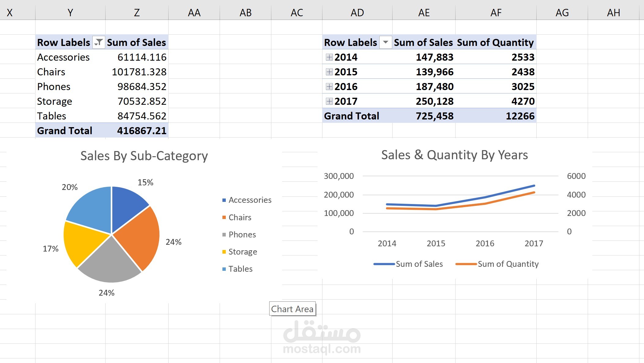Screen dimensions: 644x363
Task: Click the Sales & Quantity By Years title
Action: [454, 155]
